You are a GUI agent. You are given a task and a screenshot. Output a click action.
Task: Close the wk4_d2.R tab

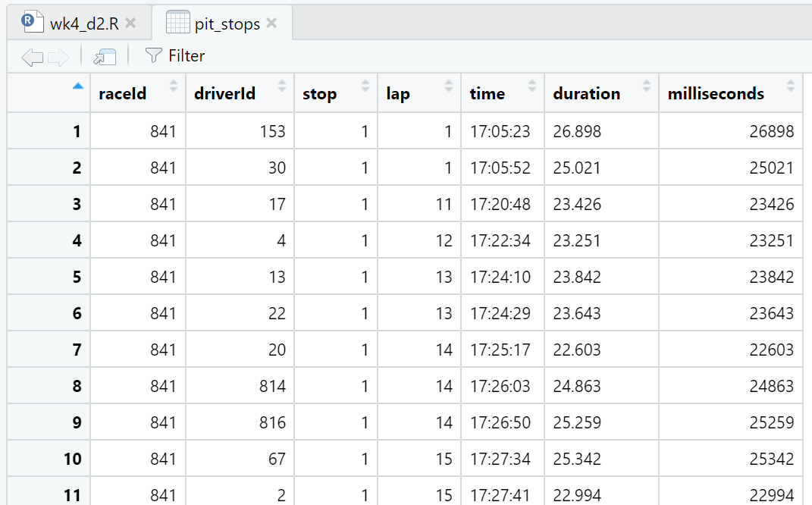pos(130,24)
